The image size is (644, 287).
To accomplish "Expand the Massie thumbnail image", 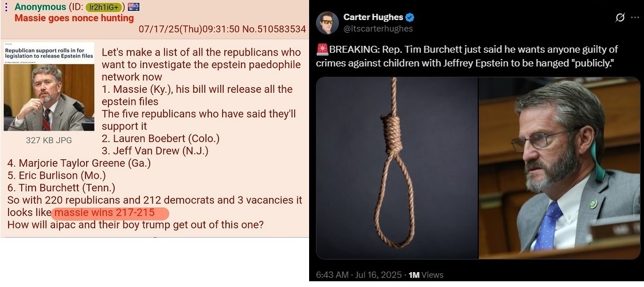I will point(49,87).
